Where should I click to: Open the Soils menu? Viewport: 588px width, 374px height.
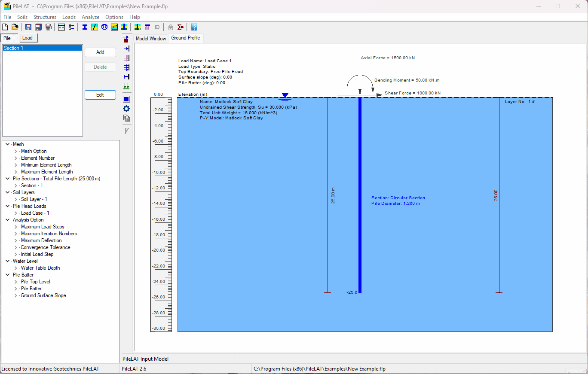coord(22,17)
